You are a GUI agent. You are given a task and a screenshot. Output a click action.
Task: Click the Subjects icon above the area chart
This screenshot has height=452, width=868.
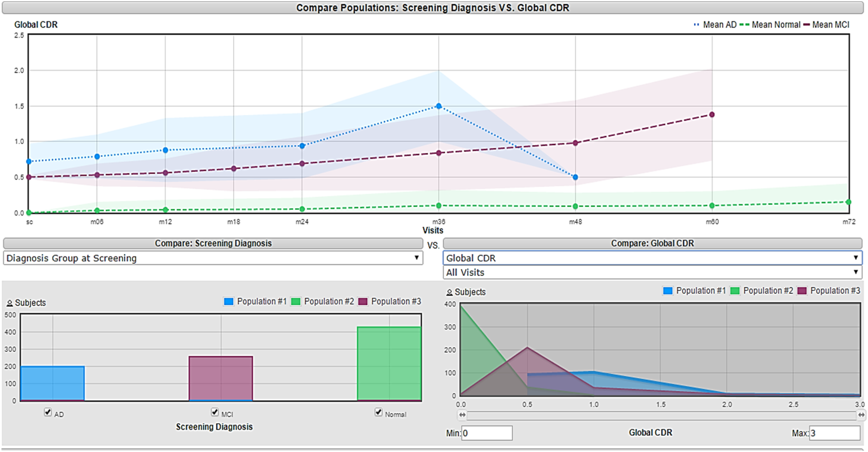449,292
